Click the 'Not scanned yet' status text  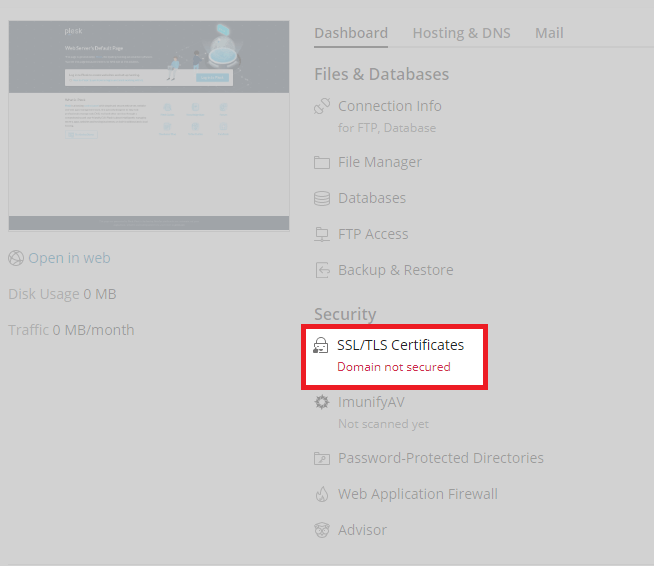tap(383, 424)
